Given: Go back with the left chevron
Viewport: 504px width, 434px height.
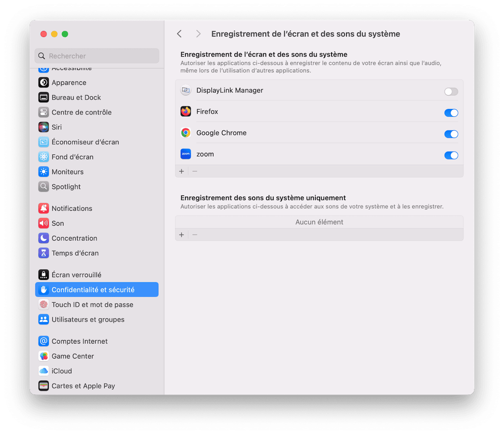Looking at the screenshot, I should [x=179, y=34].
